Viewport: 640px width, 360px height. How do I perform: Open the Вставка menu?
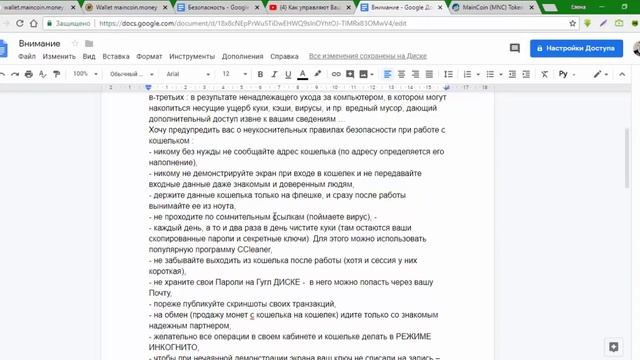click(x=116, y=56)
